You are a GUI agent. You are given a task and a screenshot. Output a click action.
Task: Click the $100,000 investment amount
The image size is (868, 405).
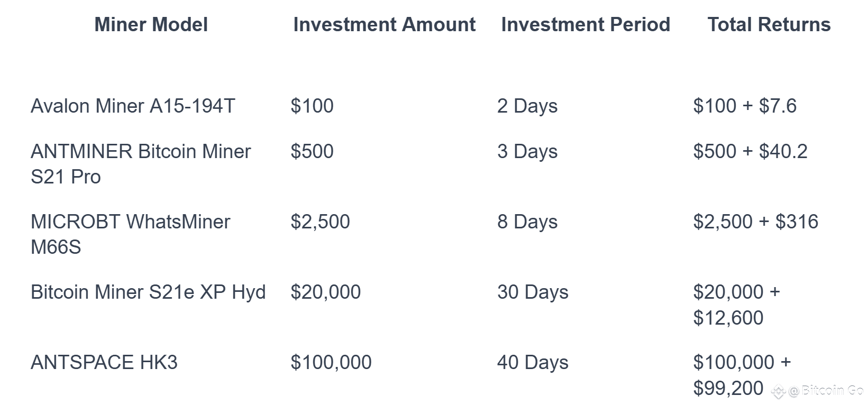[x=331, y=363]
